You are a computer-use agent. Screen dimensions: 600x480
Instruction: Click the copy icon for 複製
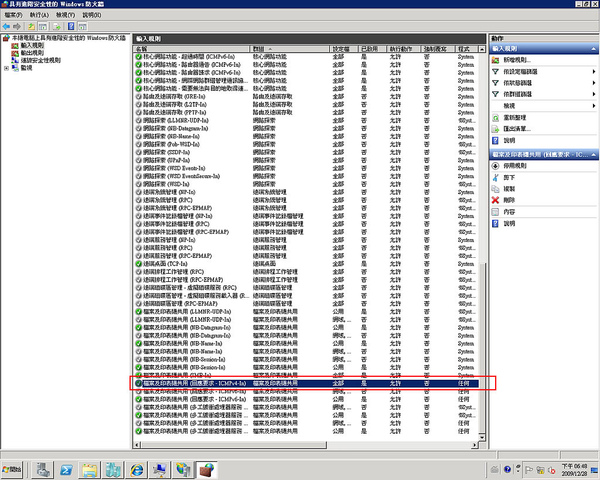click(496, 189)
